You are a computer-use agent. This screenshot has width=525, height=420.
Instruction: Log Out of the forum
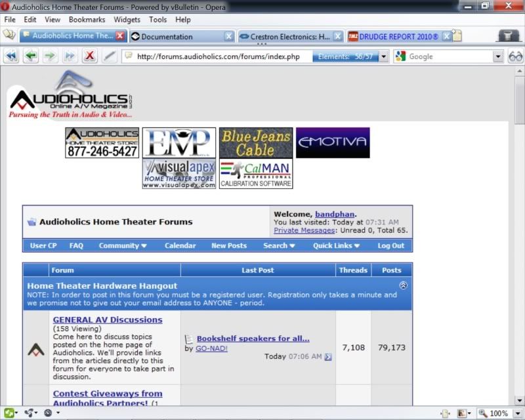390,245
